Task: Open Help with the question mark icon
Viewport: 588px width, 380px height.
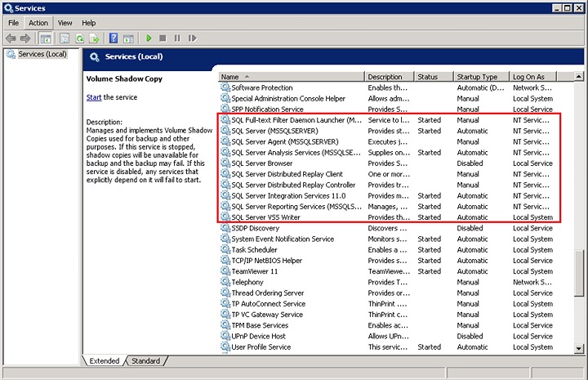Action: 114,38
